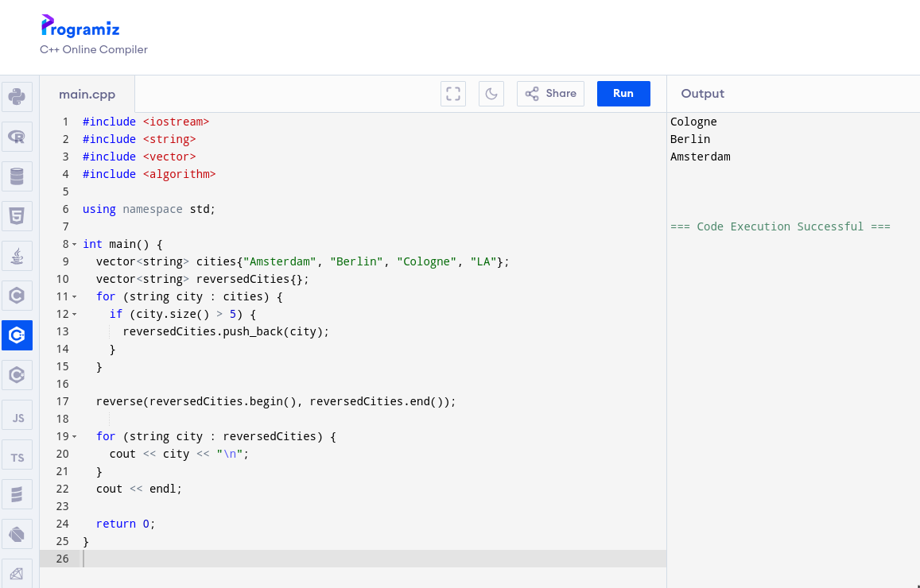The width and height of the screenshot is (920, 588).
Task: Click the 'Code Execution Successful' message
Action: click(x=780, y=227)
